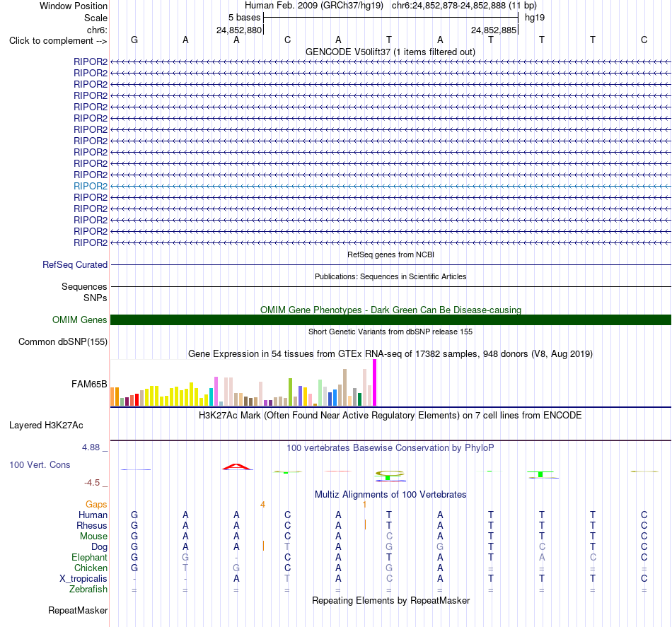Click the 'Rhesus' species label
This screenshot has width=672, height=627.
point(92,525)
